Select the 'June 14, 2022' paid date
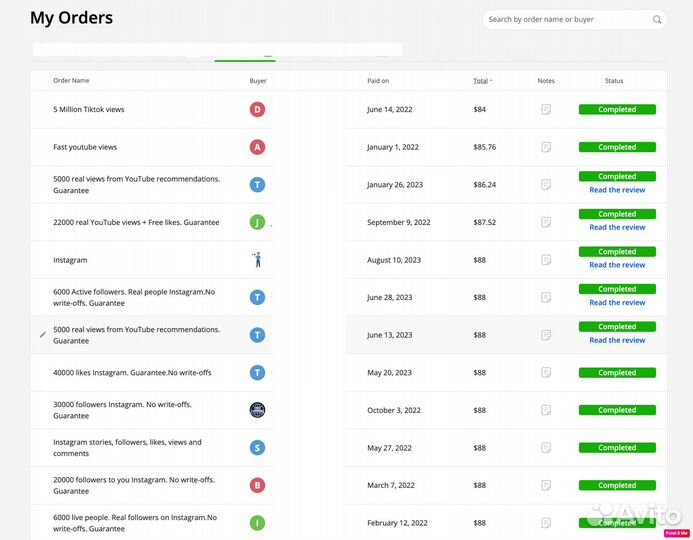 tap(389, 110)
